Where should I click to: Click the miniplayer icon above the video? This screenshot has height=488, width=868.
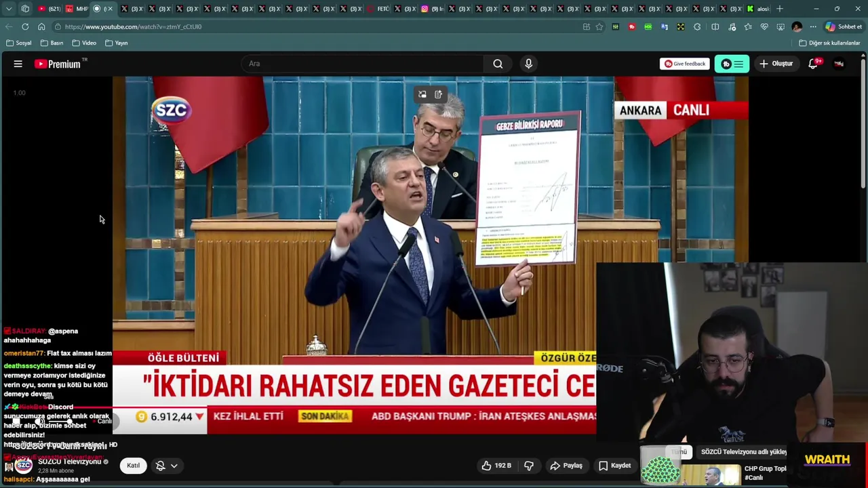422,94
